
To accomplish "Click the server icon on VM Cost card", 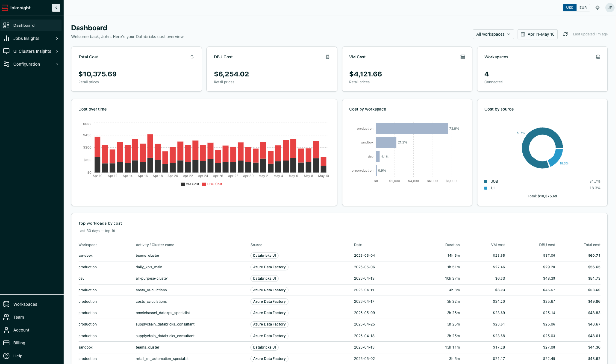I will point(463,57).
